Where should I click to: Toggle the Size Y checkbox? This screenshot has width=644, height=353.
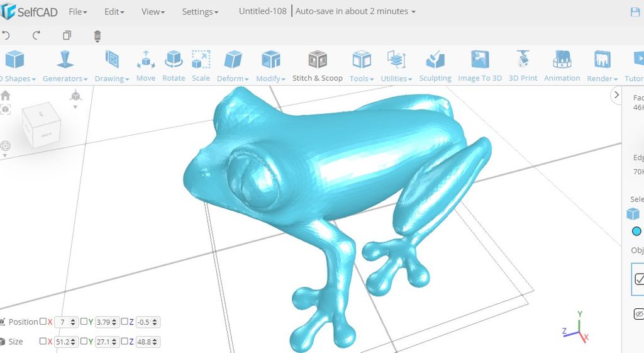[84, 341]
